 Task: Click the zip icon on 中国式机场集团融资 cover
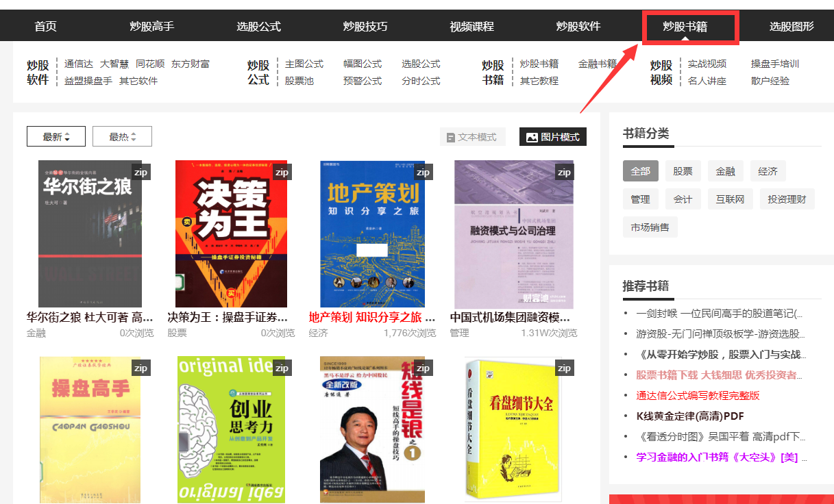tap(564, 172)
